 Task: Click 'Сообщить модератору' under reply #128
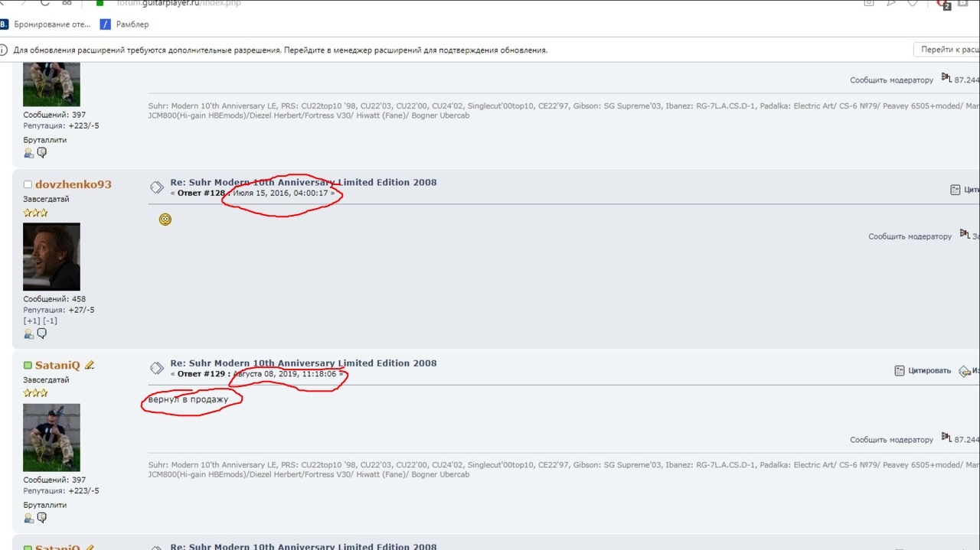[x=910, y=237]
